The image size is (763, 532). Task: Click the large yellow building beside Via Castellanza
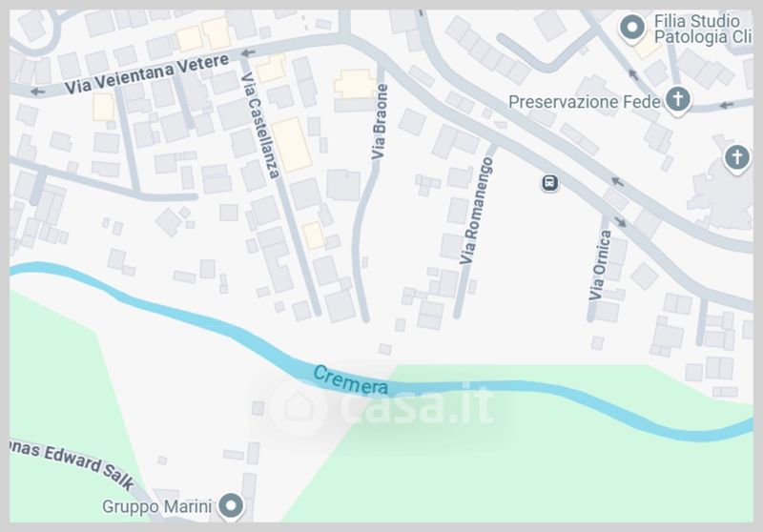[292, 144]
